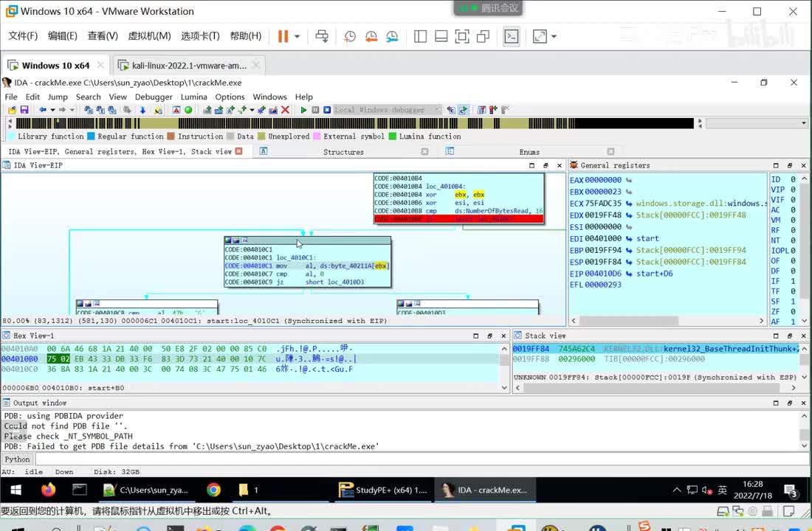Toggle the IF flag value
Image resolution: width=812 pixels, height=531 pixels.
(793, 281)
